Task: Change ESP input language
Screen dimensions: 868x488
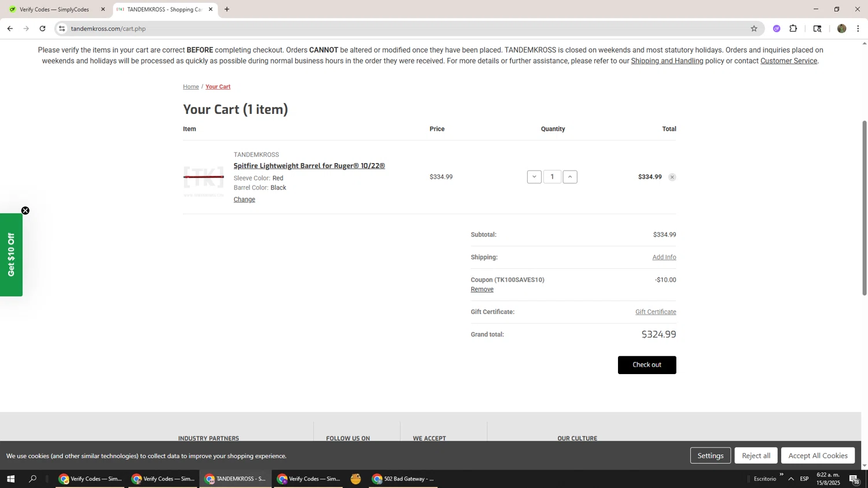Action: click(804, 479)
